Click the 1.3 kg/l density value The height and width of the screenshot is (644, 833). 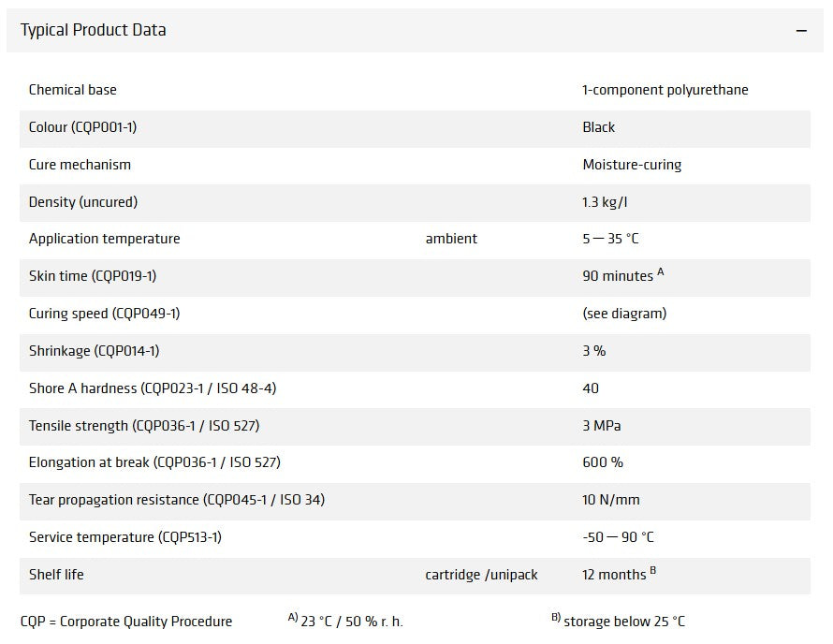(605, 202)
